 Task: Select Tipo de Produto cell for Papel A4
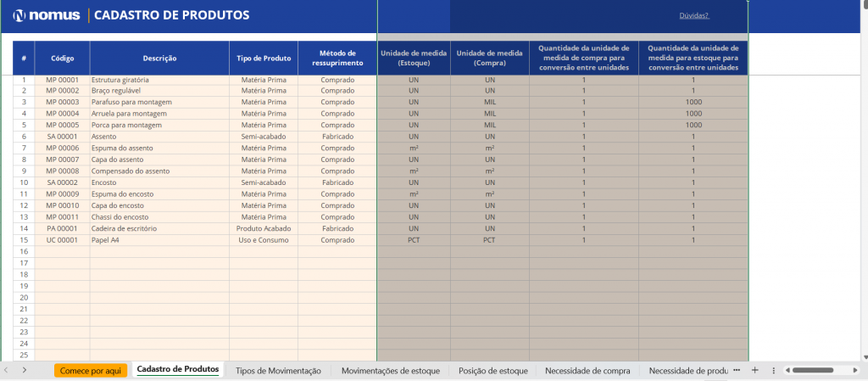pos(263,240)
